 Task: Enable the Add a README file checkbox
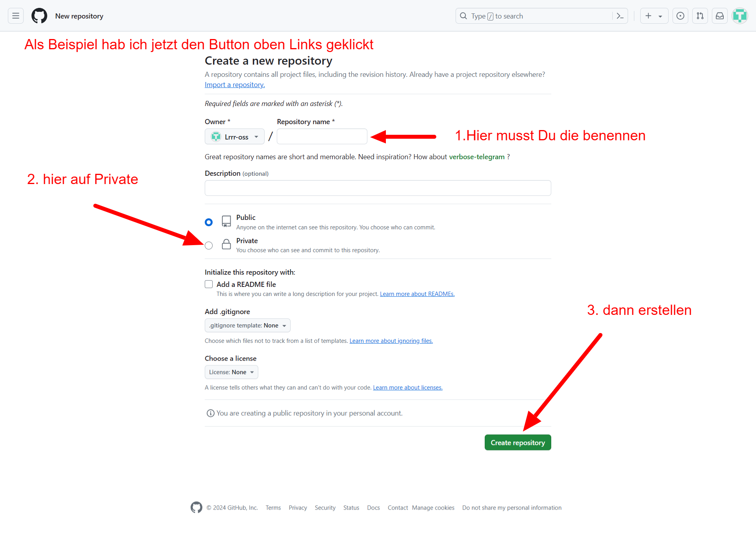pos(209,284)
